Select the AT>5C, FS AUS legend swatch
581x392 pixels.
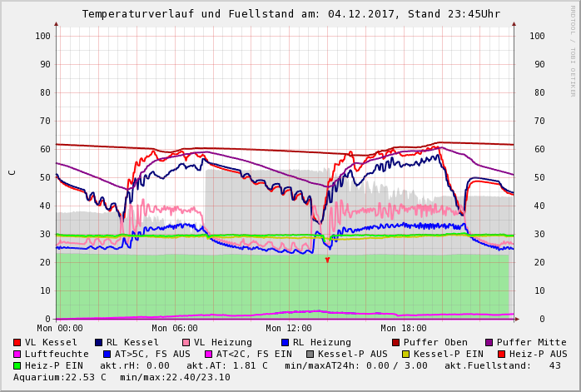[x=107, y=354]
